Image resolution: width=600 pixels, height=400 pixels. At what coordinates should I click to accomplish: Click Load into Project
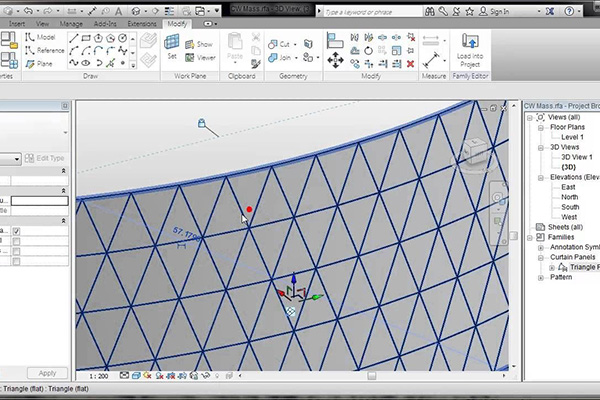[x=470, y=50]
